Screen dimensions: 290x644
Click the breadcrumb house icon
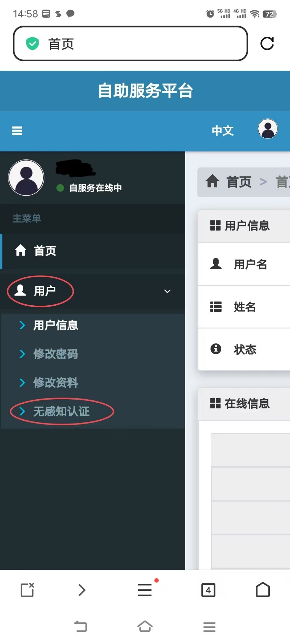[x=213, y=181]
